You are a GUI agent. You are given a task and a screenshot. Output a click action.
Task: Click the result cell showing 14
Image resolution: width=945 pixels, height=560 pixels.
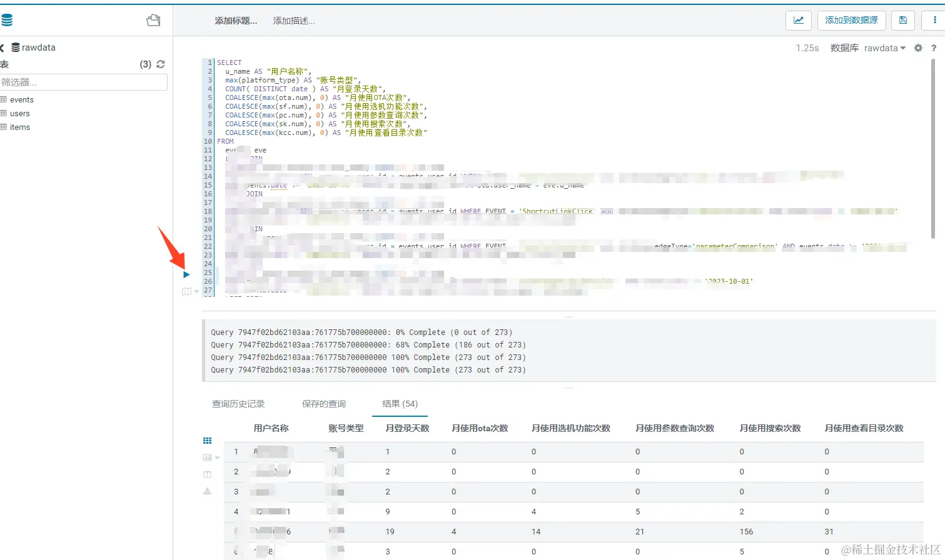click(x=536, y=532)
